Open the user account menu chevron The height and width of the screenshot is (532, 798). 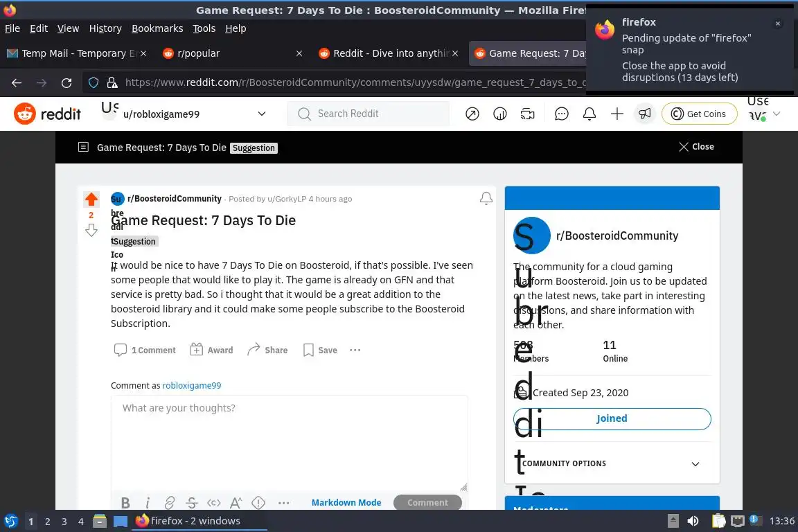click(777, 114)
